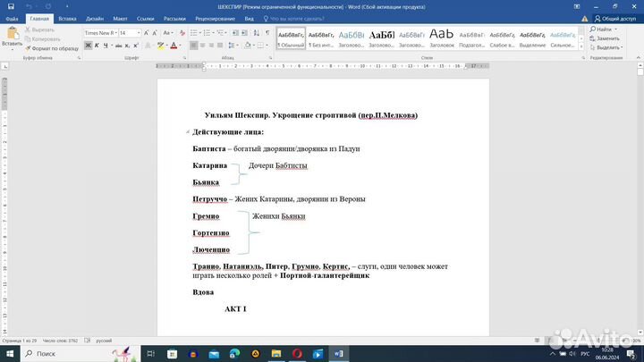Toggle show paragraph marks (¶)
The width and height of the screenshot is (644, 362).
(x=267, y=33)
